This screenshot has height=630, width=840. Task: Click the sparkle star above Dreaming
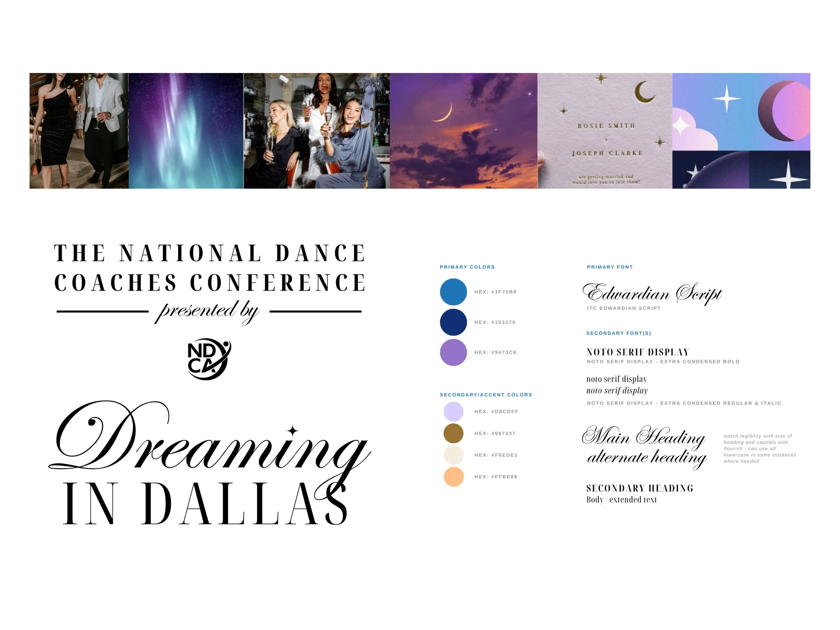pyautogui.click(x=292, y=430)
